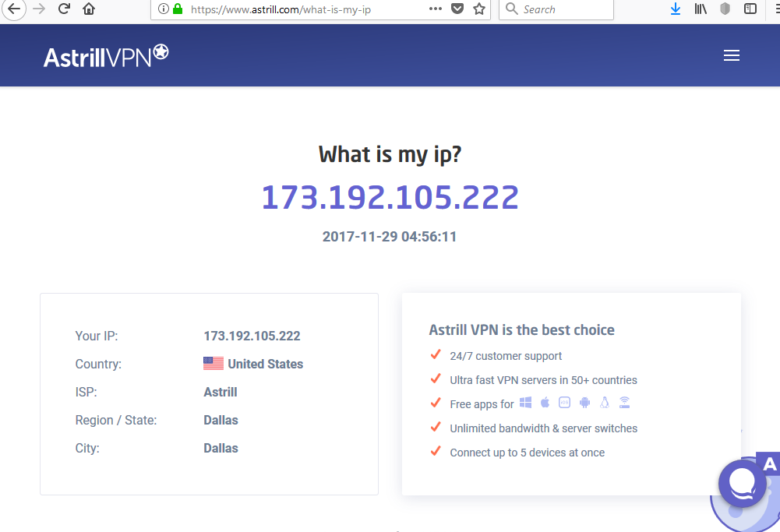Click 'Ultra fast VPN servers in 50+ countries'

[543, 380]
